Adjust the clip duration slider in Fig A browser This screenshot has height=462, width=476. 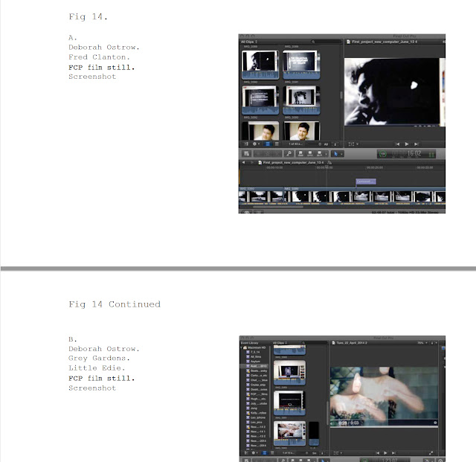(314, 144)
